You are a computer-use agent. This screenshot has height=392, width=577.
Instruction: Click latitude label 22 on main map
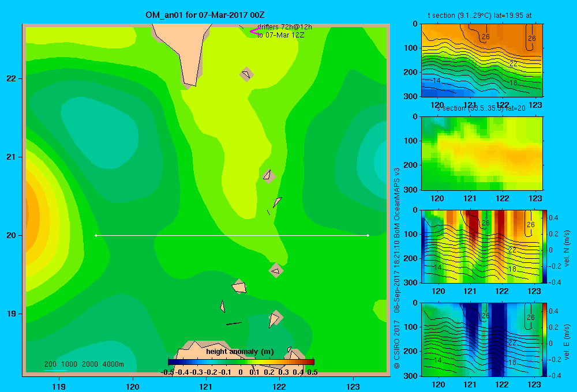(12, 78)
